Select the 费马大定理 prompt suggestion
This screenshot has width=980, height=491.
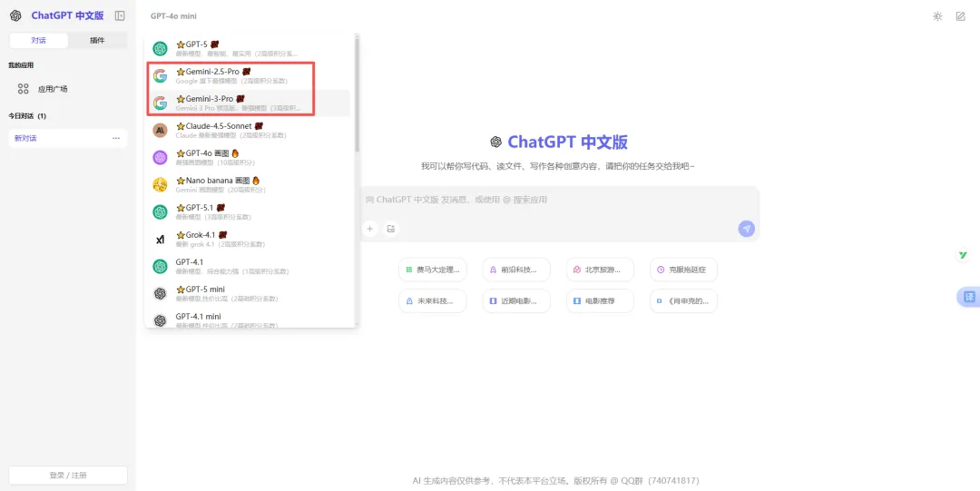click(x=433, y=270)
